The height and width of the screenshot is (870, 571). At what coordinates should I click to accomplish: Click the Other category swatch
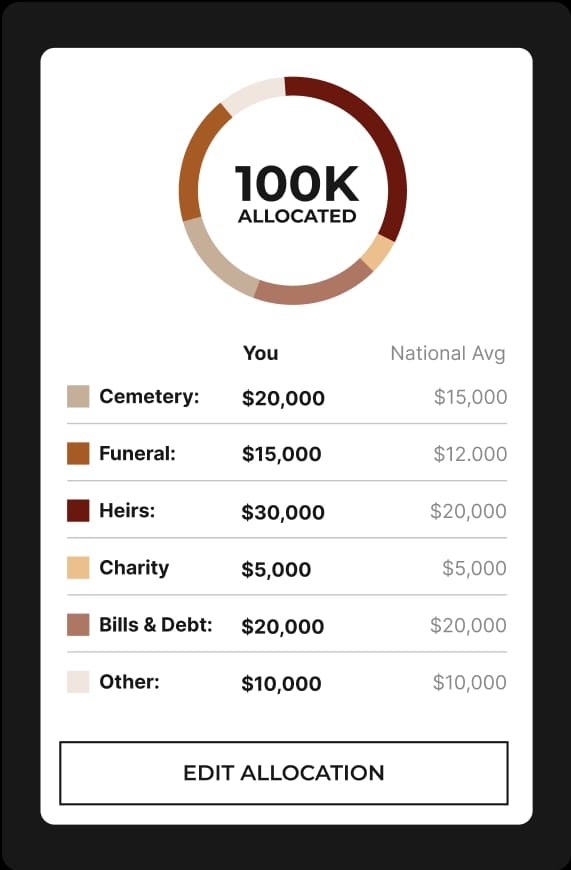tap(78, 682)
